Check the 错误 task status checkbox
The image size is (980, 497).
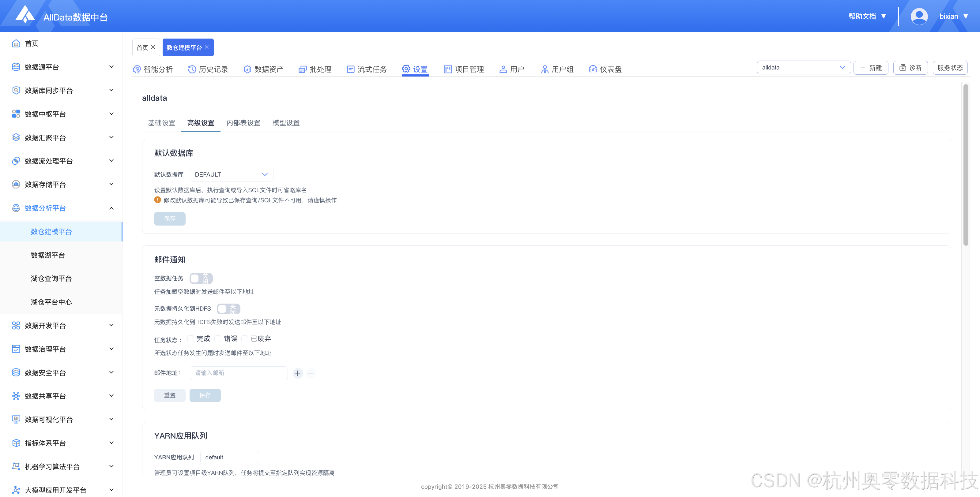click(x=218, y=338)
